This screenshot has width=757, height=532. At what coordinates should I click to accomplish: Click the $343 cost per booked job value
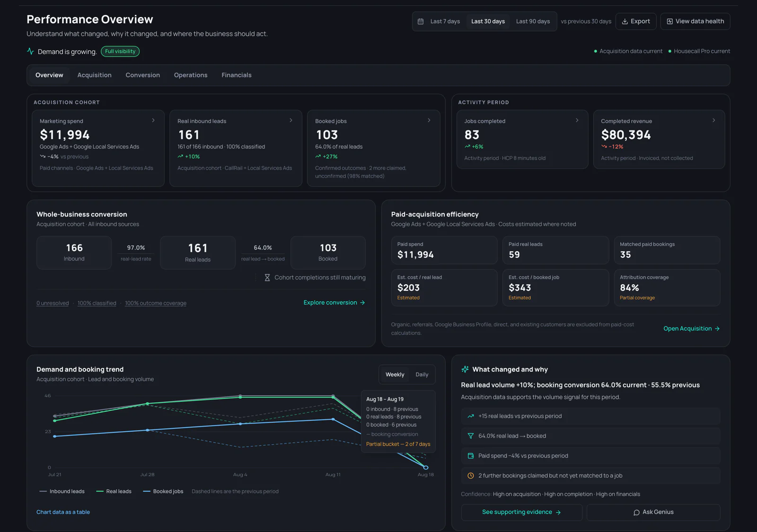coord(519,288)
